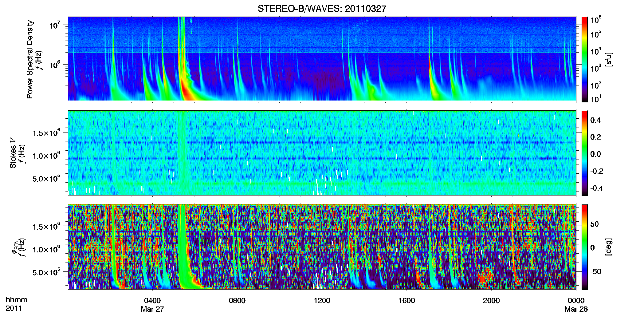Select the Stokes V spectrogram panel
This screenshot has width=644, height=332.
322,153
